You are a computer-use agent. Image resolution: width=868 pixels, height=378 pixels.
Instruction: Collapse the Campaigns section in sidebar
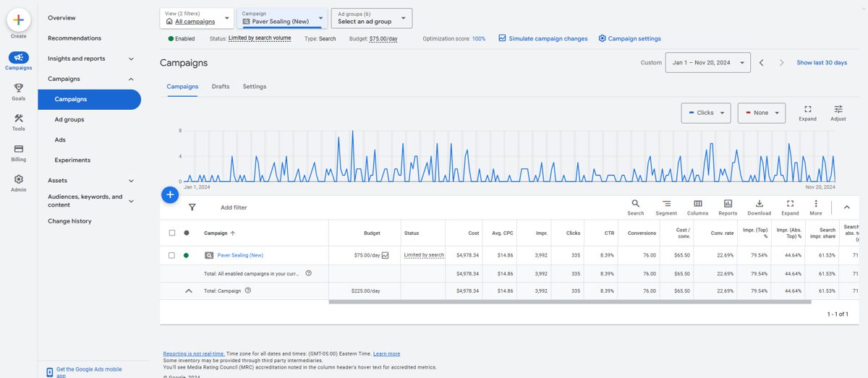(131, 79)
